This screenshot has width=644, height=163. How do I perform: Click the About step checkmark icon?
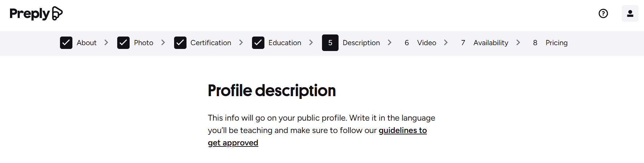[66, 43]
